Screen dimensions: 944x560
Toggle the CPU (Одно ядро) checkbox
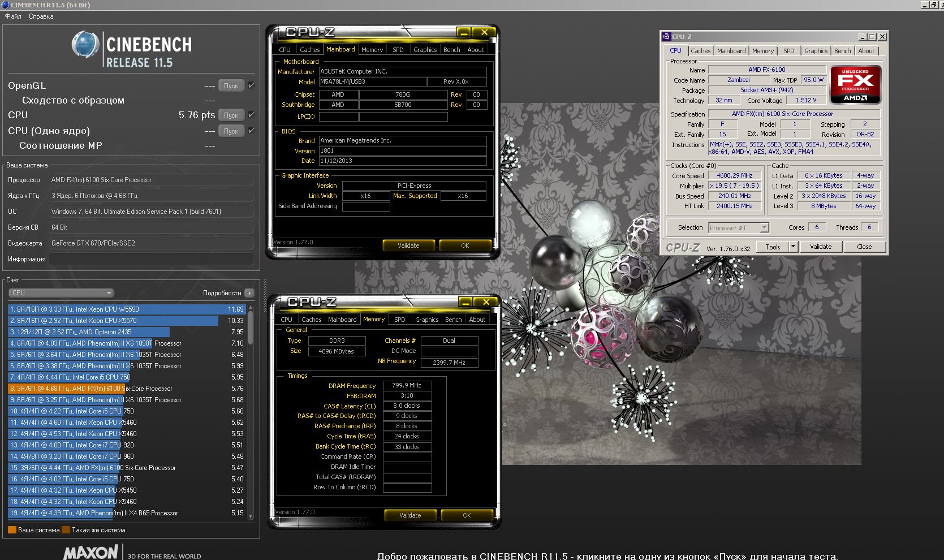point(251,131)
